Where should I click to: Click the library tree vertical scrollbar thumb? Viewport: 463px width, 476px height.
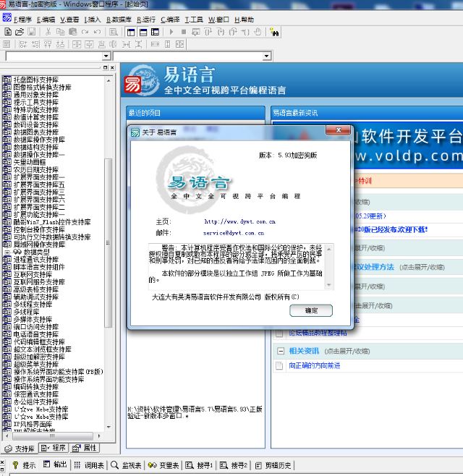pos(108,243)
